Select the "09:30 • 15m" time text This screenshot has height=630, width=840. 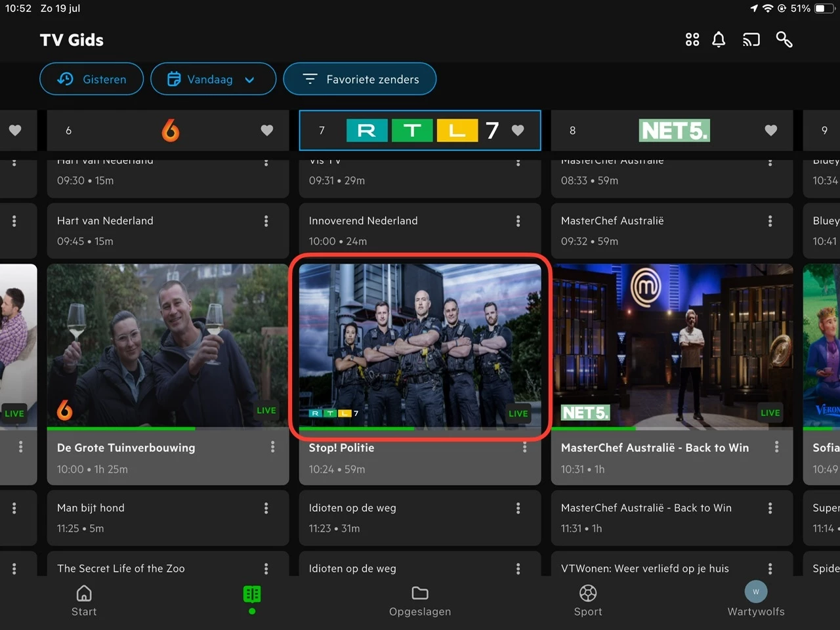pyautogui.click(x=85, y=180)
